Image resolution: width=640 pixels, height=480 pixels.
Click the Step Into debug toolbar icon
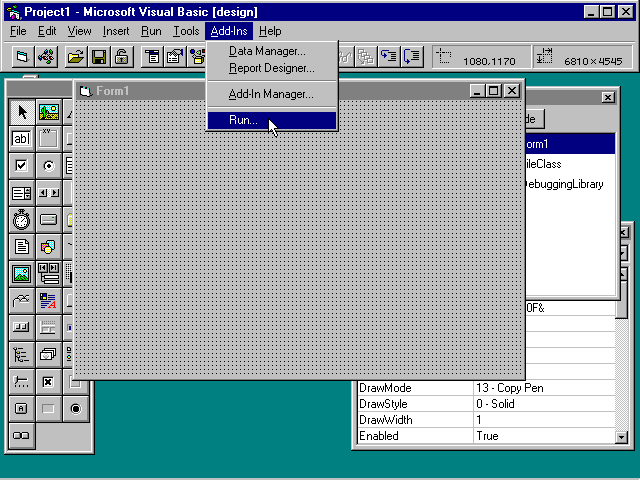pyautogui.click(x=389, y=57)
